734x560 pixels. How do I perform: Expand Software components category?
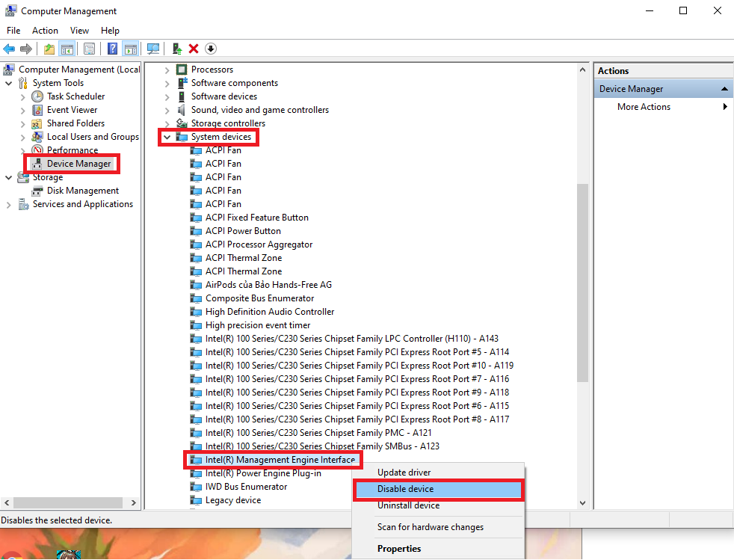167,83
